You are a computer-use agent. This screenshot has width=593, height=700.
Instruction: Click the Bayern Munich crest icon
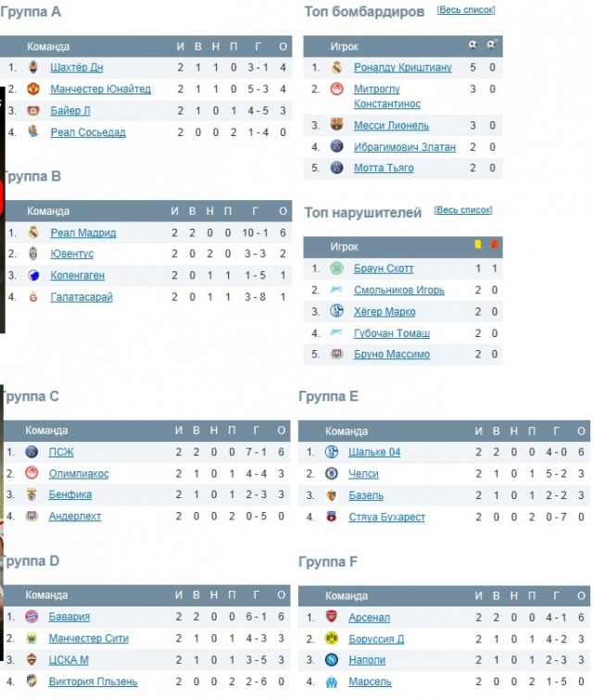pos(32,617)
